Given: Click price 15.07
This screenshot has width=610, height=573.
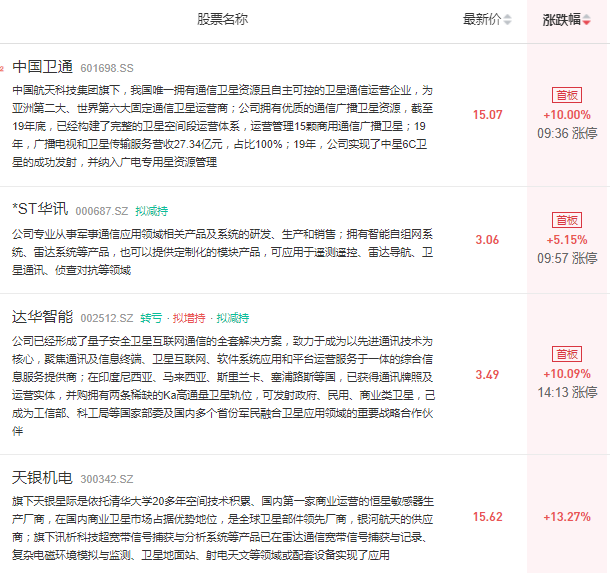Looking at the screenshot, I should (487, 115).
